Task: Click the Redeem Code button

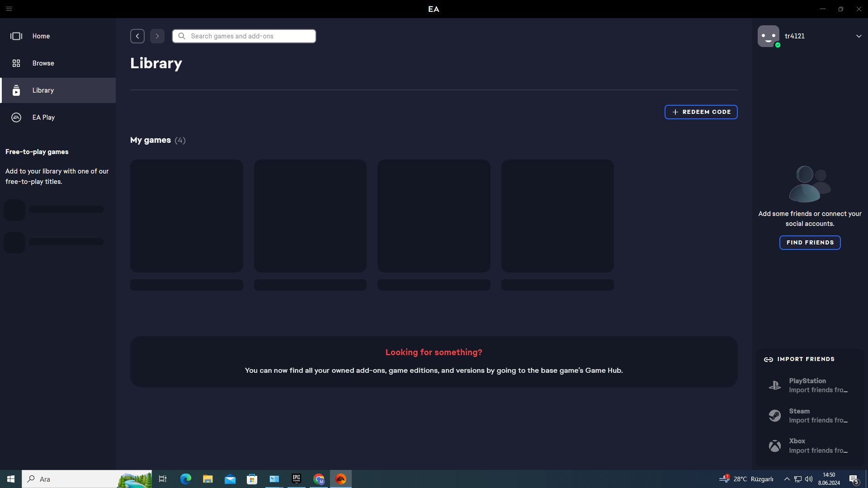Action: [x=701, y=112]
